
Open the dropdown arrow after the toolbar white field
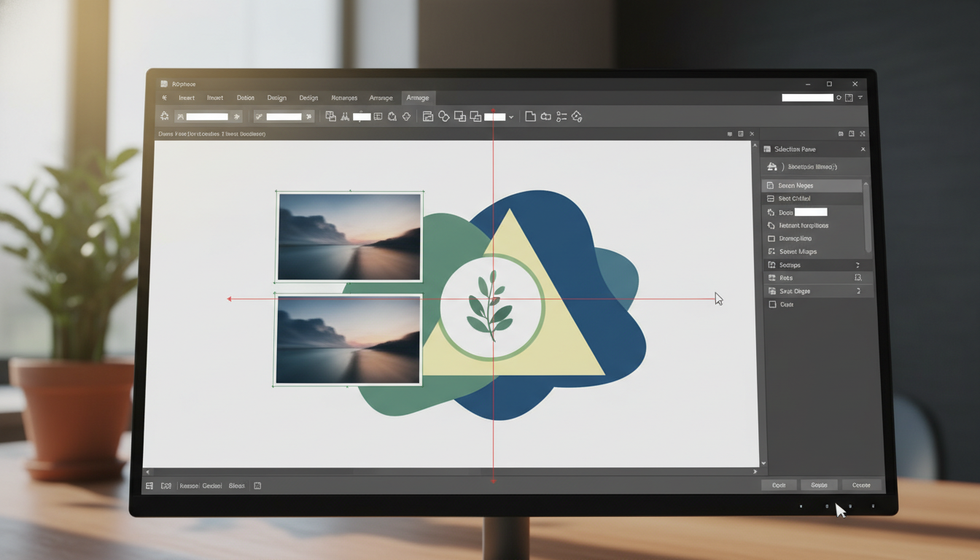coord(511,117)
